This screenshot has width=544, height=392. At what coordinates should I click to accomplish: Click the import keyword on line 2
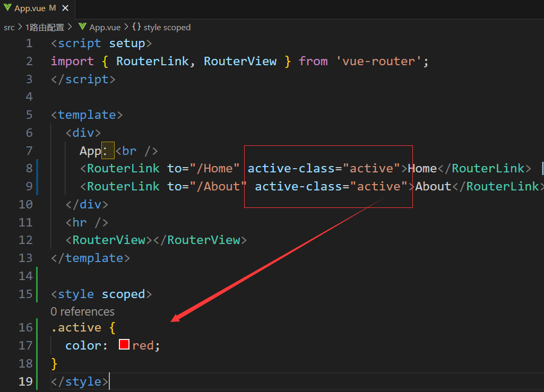pyautogui.click(x=72, y=62)
